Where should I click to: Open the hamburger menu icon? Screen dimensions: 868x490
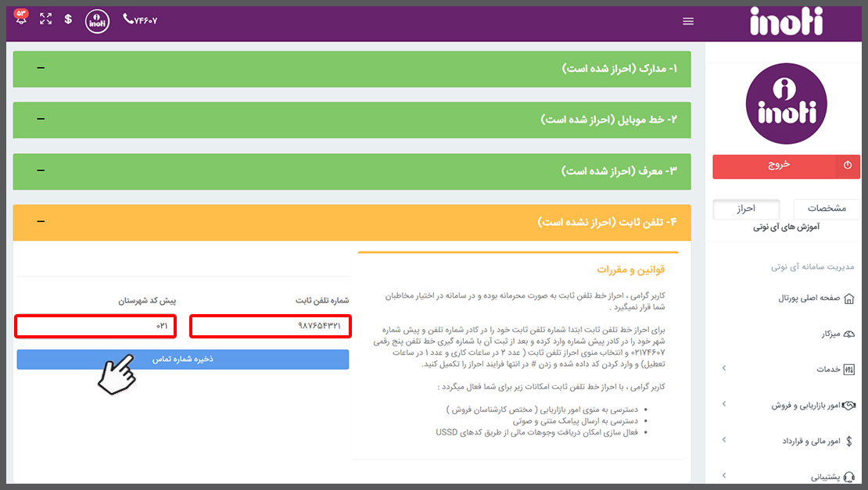(688, 21)
